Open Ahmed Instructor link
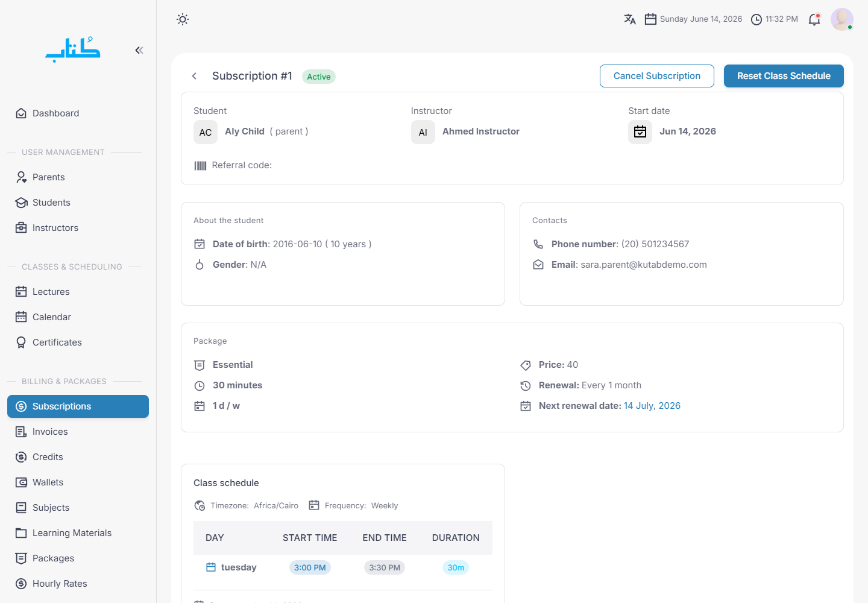 [481, 131]
